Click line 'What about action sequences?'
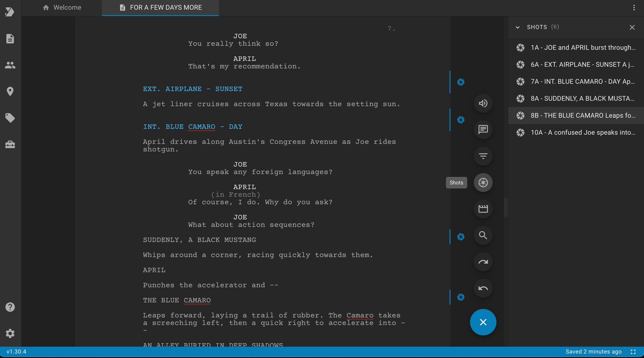Viewport: 644px width, 358px height. [251, 225]
